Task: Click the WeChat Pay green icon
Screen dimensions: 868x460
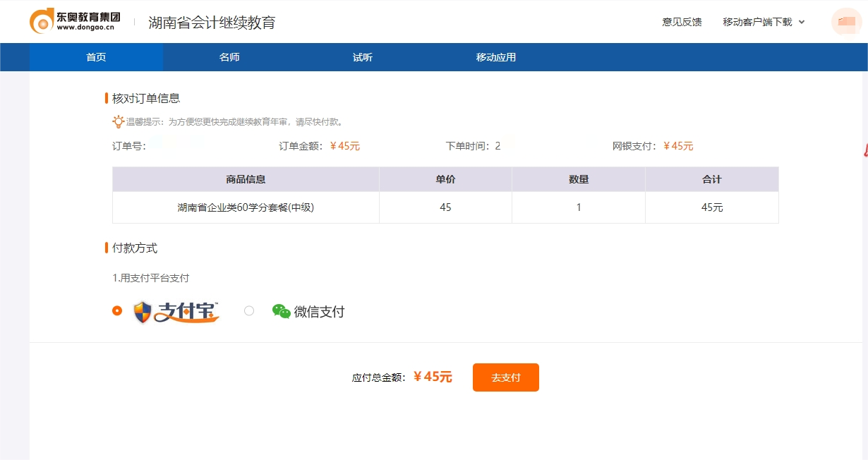Action: point(282,310)
